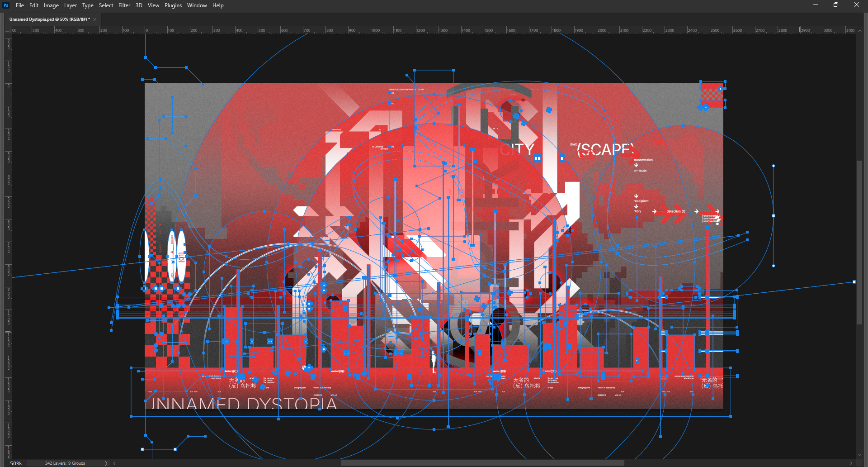Open the Edit menu

point(34,5)
